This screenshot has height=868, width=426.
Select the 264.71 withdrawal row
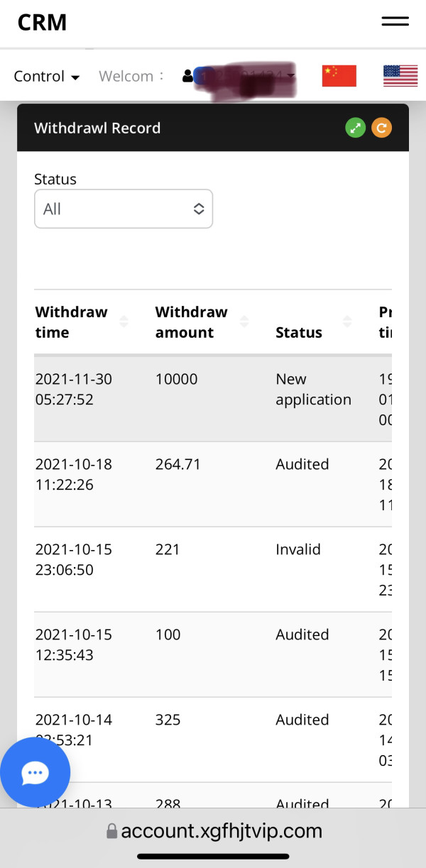(x=213, y=484)
